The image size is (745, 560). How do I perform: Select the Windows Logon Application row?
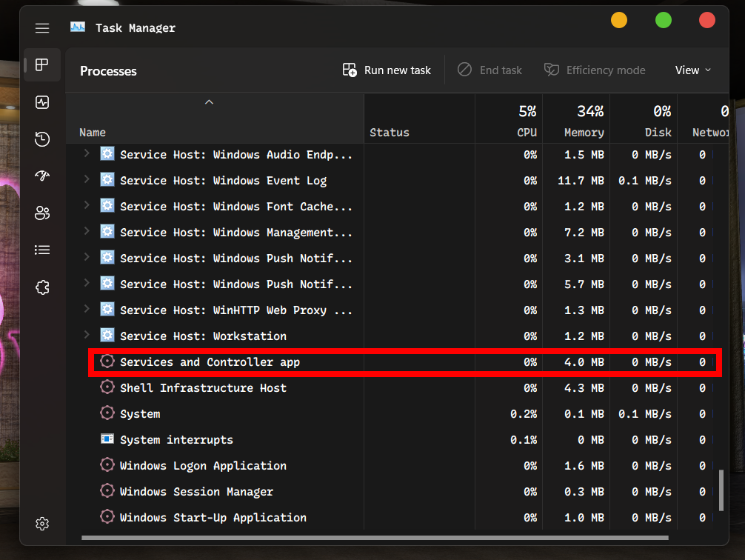click(398, 466)
